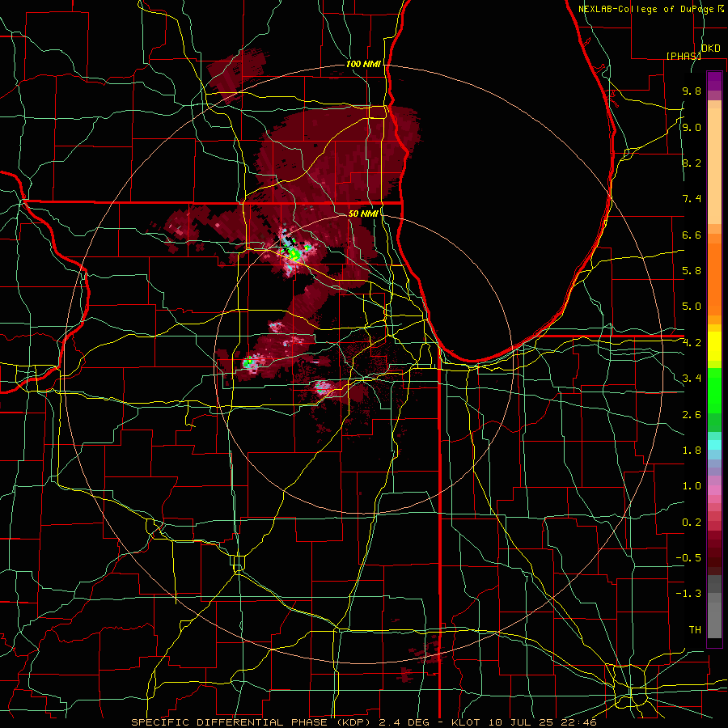Click the [PHAS] legend header
The image size is (728, 728).
(x=684, y=56)
